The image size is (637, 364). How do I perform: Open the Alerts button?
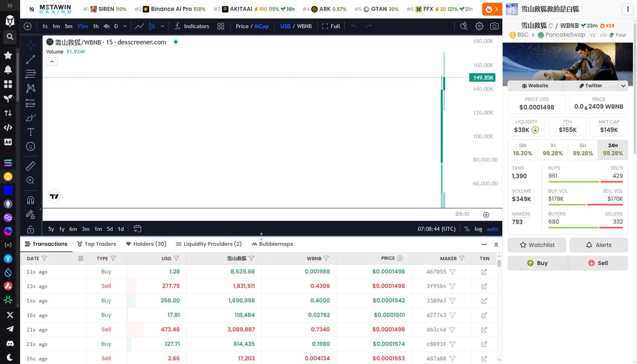599,245
